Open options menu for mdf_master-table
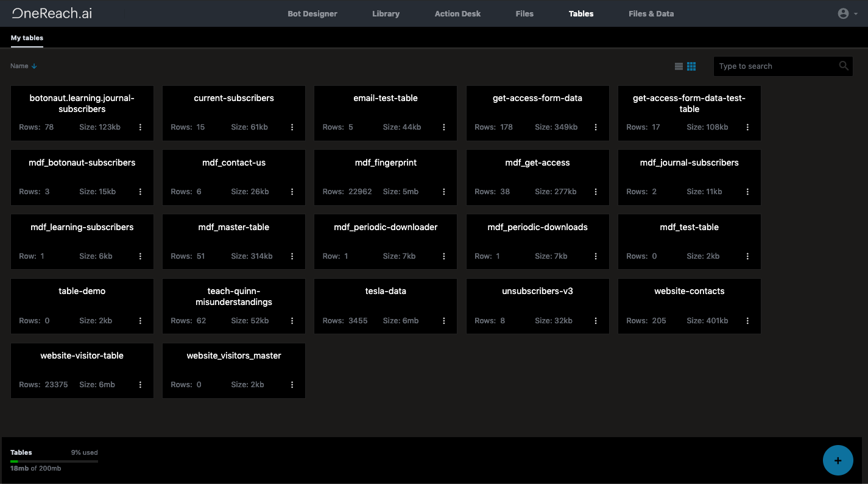Viewport: 868px width, 484px height. pos(292,256)
